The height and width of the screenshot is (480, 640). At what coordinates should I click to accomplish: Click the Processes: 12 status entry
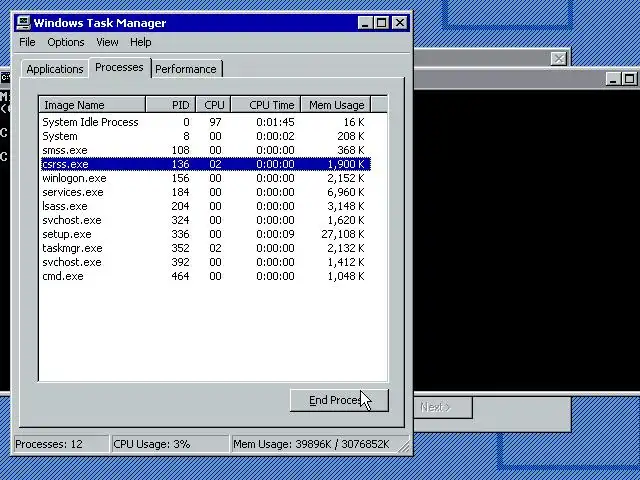61,444
